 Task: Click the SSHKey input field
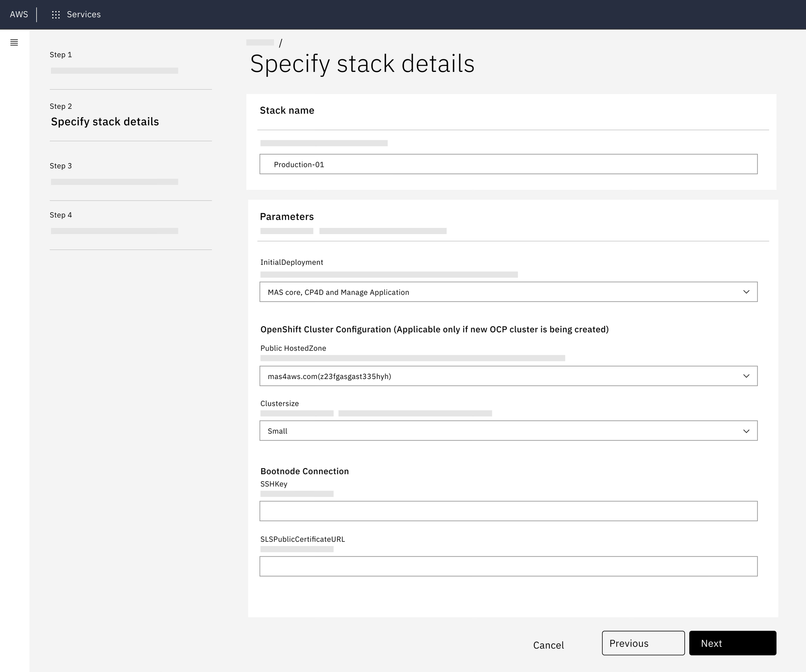click(x=508, y=511)
